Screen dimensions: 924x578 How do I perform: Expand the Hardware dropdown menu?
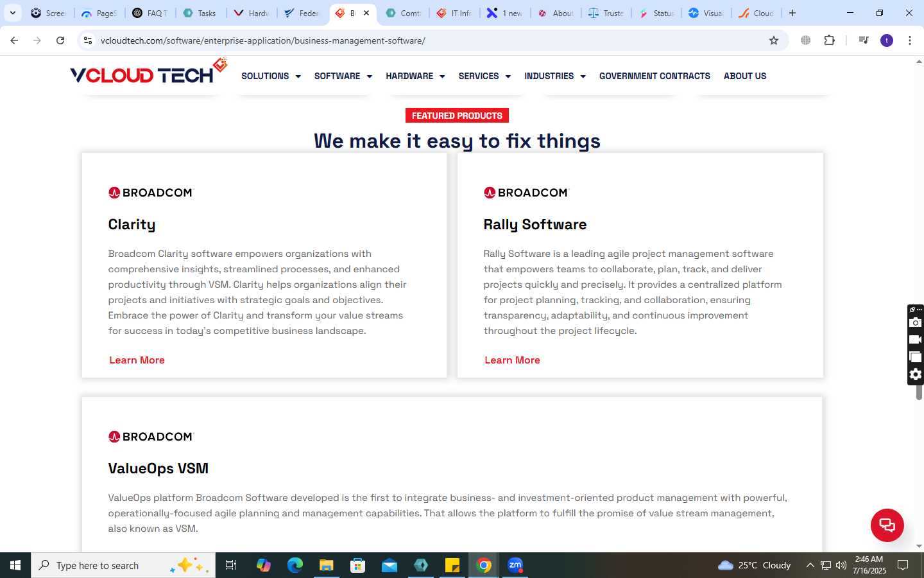click(415, 76)
